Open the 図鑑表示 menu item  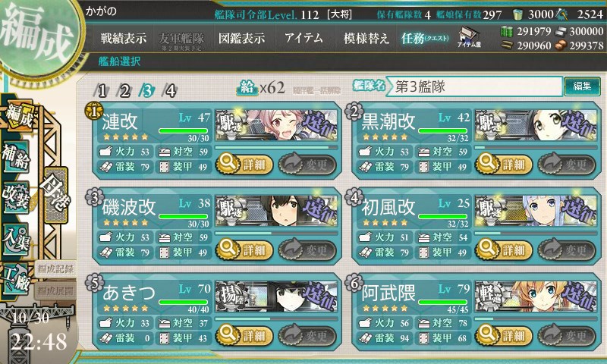[241, 38]
